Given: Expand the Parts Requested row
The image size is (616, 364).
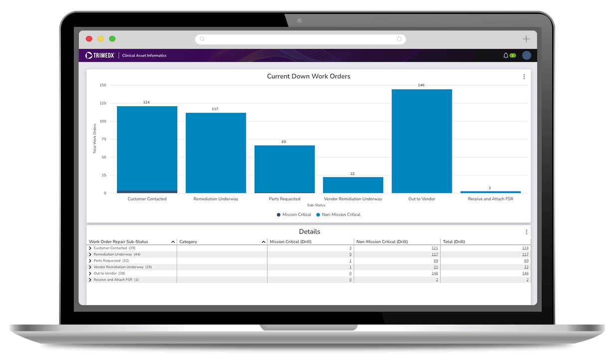Looking at the screenshot, I should point(90,261).
